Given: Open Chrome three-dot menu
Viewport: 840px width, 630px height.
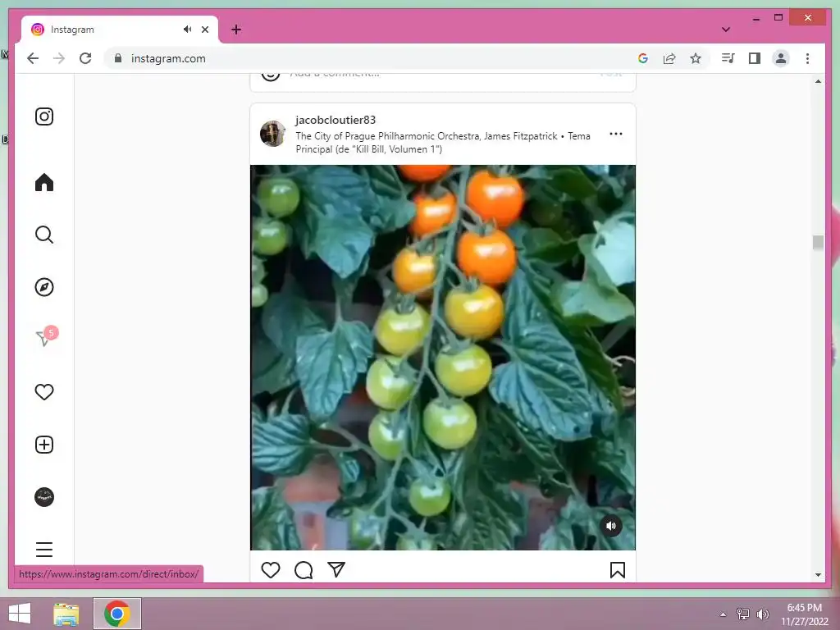Looking at the screenshot, I should (807, 58).
